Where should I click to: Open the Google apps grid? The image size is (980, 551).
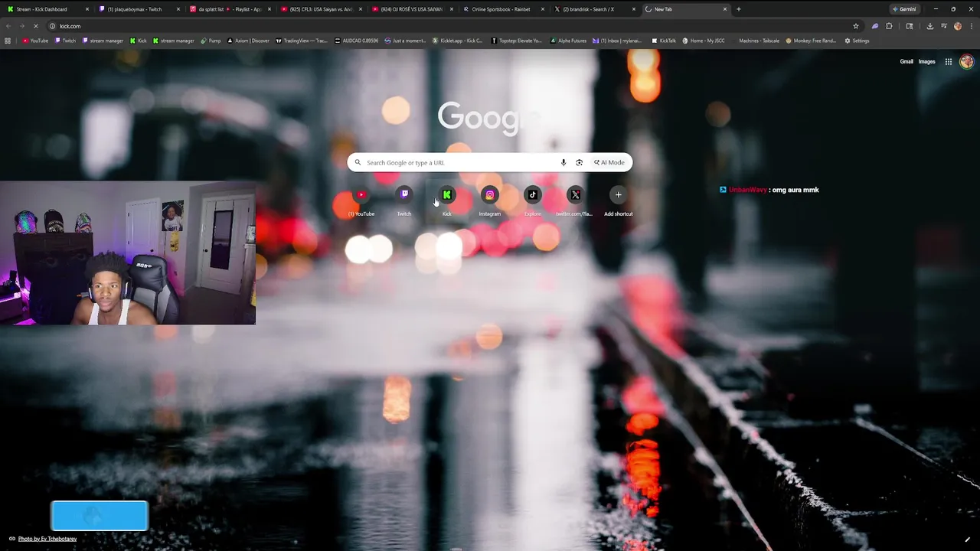pyautogui.click(x=948, y=62)
